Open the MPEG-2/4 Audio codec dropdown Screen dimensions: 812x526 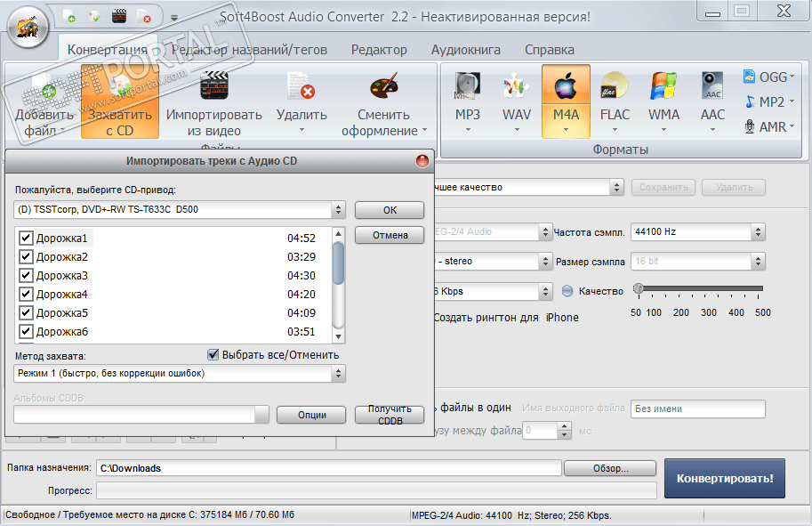[x=545, y=231]
